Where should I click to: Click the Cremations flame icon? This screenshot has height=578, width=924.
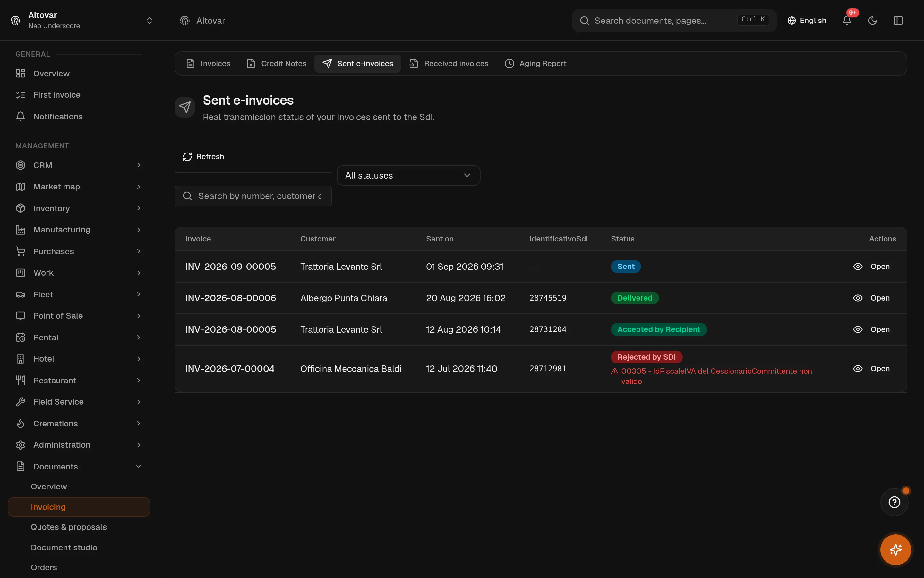[x=21, y=423]
